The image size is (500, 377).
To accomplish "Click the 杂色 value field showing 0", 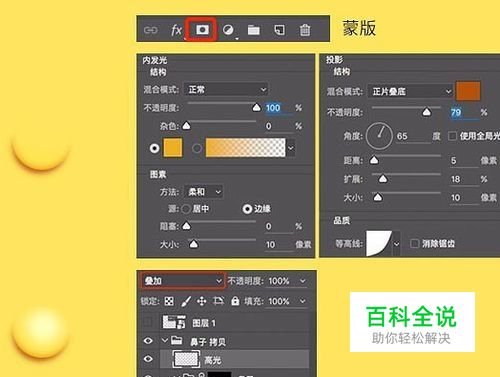I will pos(279,126).
